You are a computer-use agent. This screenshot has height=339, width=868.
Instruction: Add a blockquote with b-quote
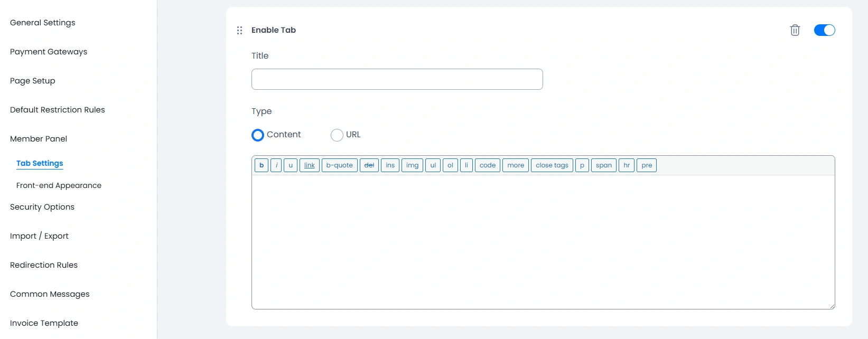click(x=339, y=165)
